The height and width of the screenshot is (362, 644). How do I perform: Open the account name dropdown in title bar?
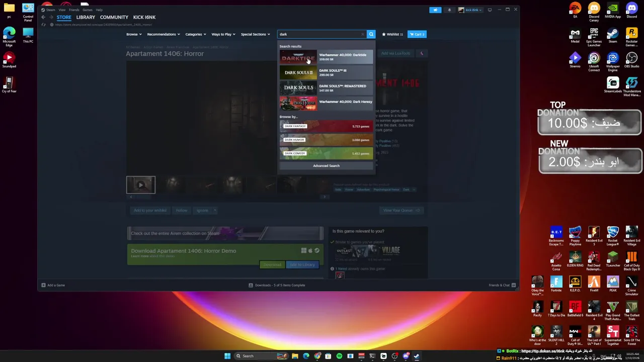pyautogui.click(x=470, y=10)
